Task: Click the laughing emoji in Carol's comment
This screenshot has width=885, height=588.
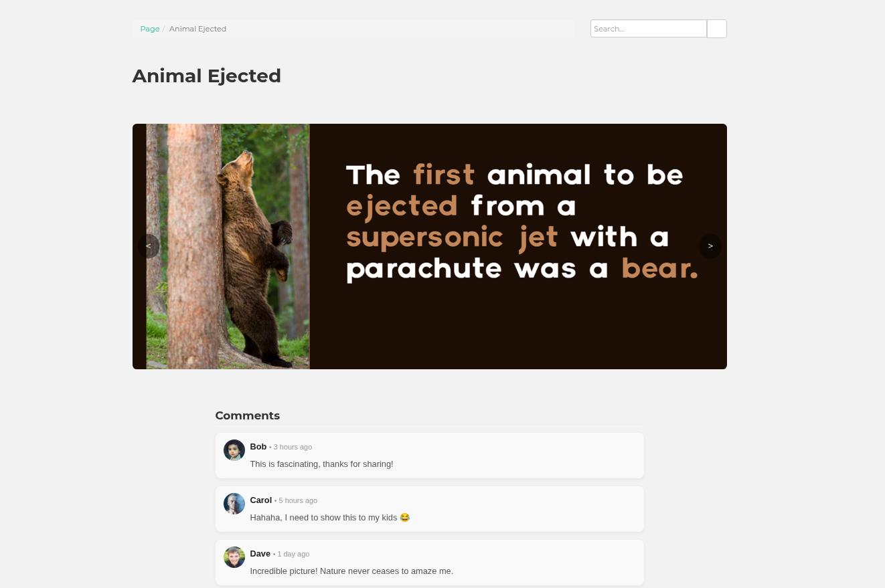Action: click(405, 518)
